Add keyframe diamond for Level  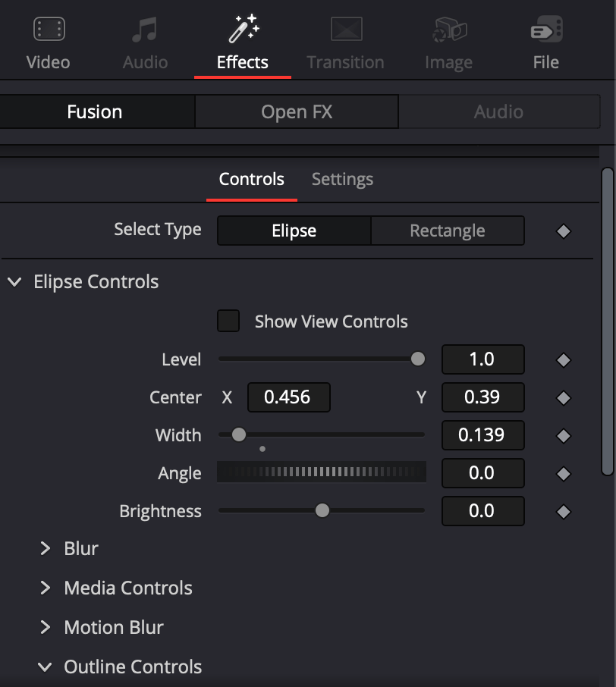coord(564,359)
